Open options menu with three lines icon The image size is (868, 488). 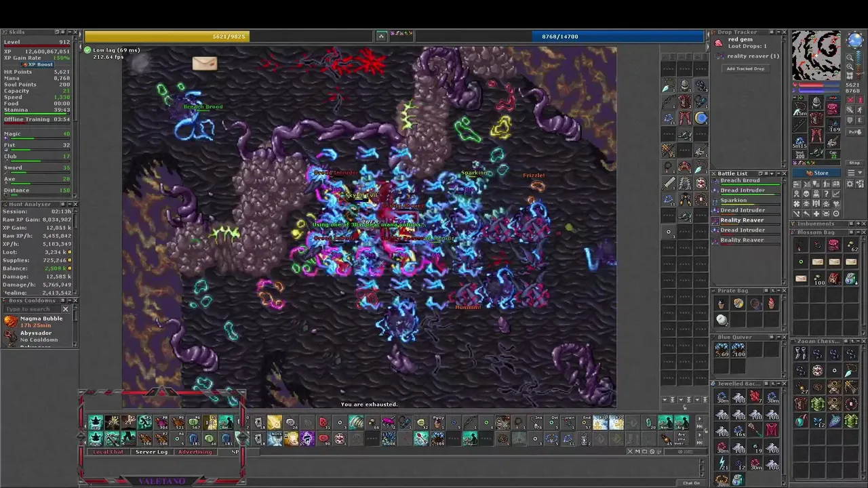(x=854, y=173)
